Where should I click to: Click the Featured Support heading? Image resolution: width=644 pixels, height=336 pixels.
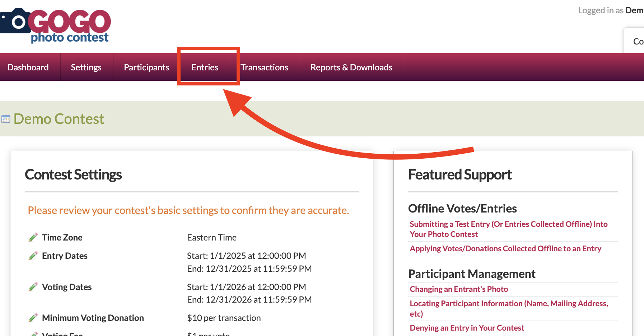(x=460, y=174)
